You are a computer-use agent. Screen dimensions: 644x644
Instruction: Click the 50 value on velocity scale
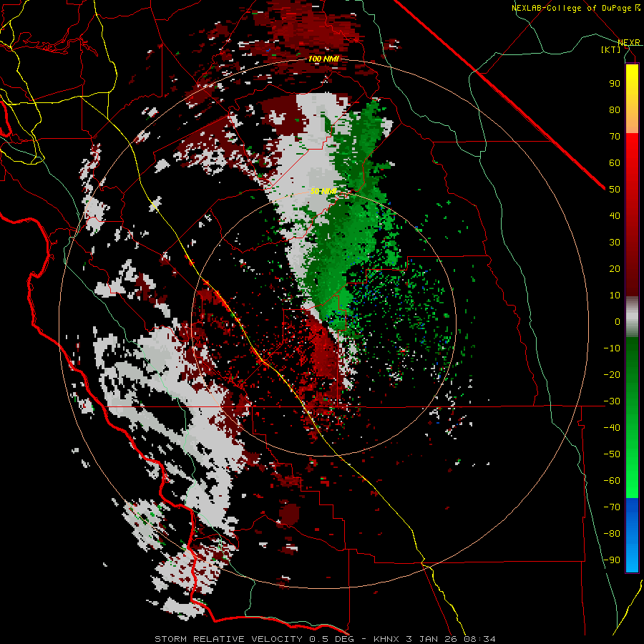(615, 190)
